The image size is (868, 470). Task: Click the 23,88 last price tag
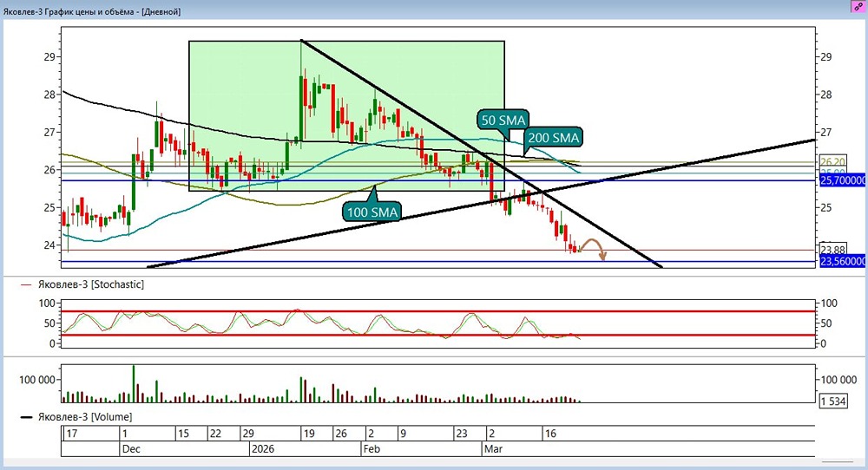coord(832,250)
